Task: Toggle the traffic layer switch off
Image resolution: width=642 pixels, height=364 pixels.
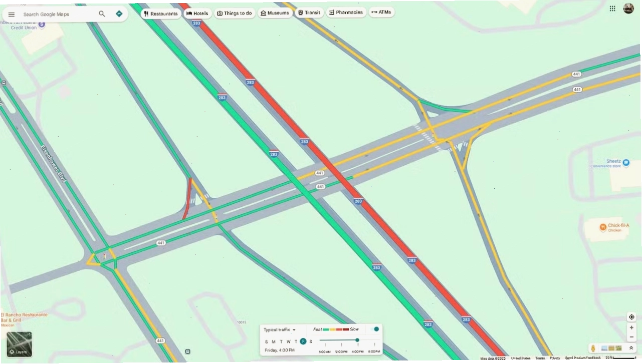Action: click(x=374, y=329)
